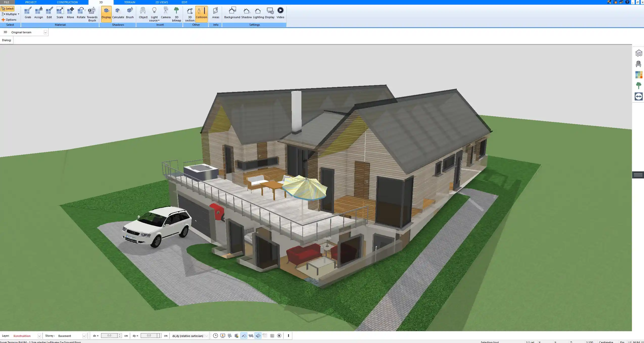Viewport: 644px width, 343px height.
Task: Expand the collapsed right side panel handle
Action: [638, 175]
